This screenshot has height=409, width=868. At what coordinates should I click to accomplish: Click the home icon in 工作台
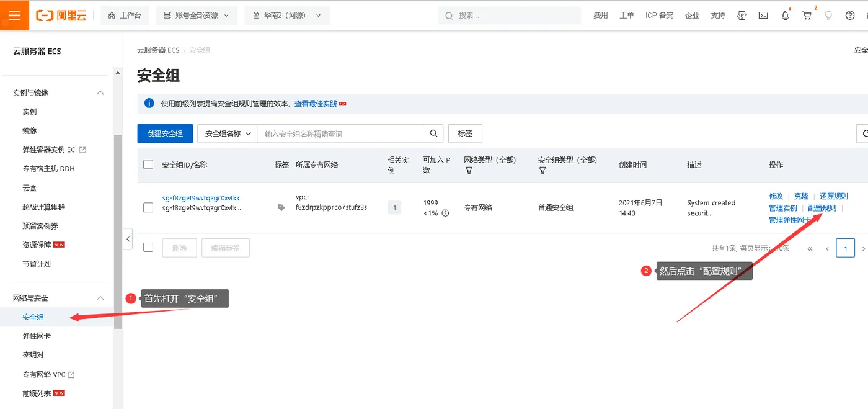click(x=112, y=16)
